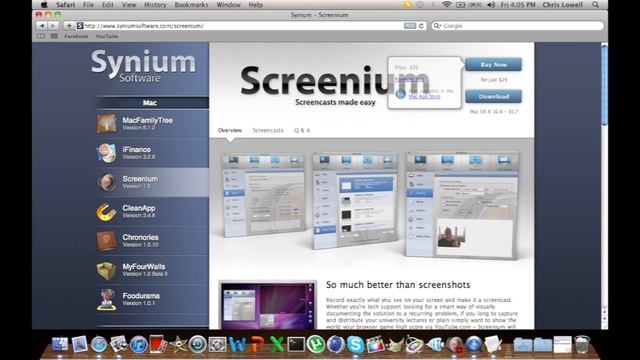The image size is (640, 360).
Task: Open iTunes from the Dock
Action: pos(138,344)
